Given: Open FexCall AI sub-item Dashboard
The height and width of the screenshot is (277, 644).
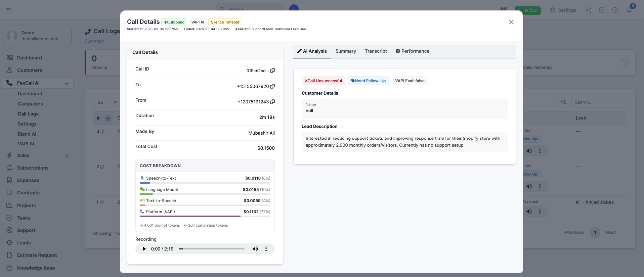Looking at the screenshot, I should click(30, 94).
